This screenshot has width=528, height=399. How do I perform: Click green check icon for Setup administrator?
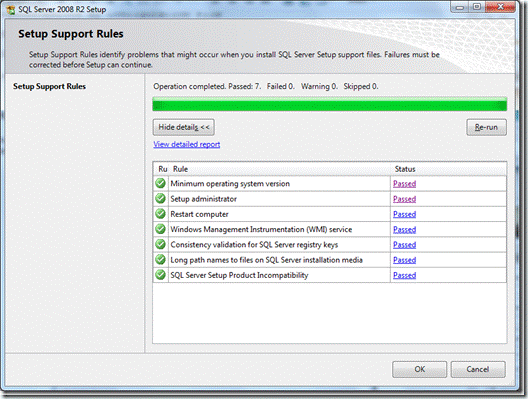[x=161, y=199]
